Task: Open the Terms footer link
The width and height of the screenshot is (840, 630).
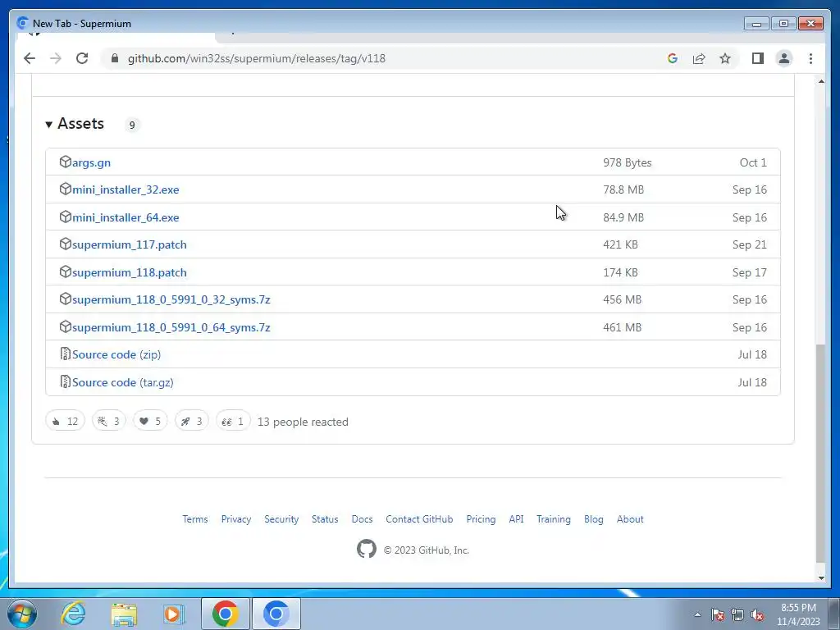Action: [x=195, y=519]
